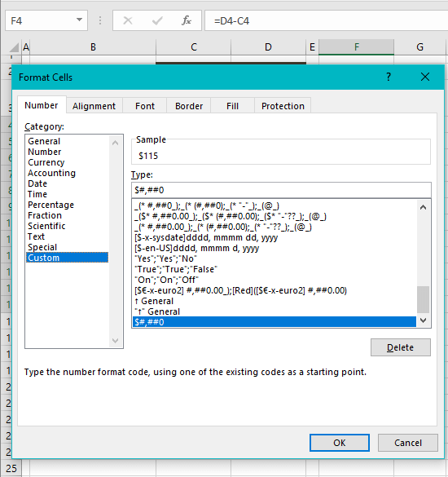Screen dimensions: 448x477
Task: Select column C header
Action: (194, 47)
